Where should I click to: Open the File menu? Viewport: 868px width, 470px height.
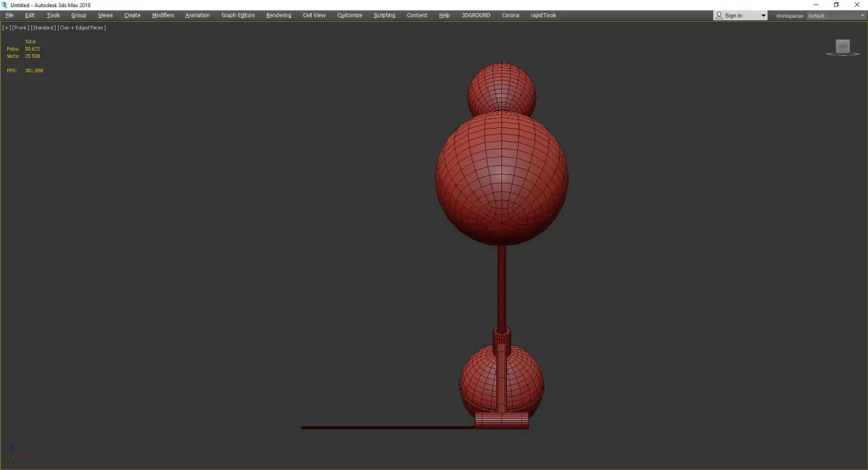tap(9, 15)
